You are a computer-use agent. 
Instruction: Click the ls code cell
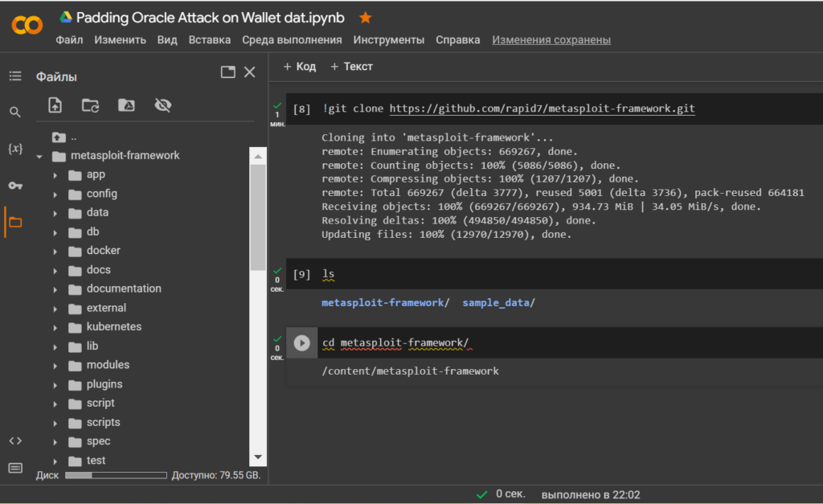pos(555,274)
